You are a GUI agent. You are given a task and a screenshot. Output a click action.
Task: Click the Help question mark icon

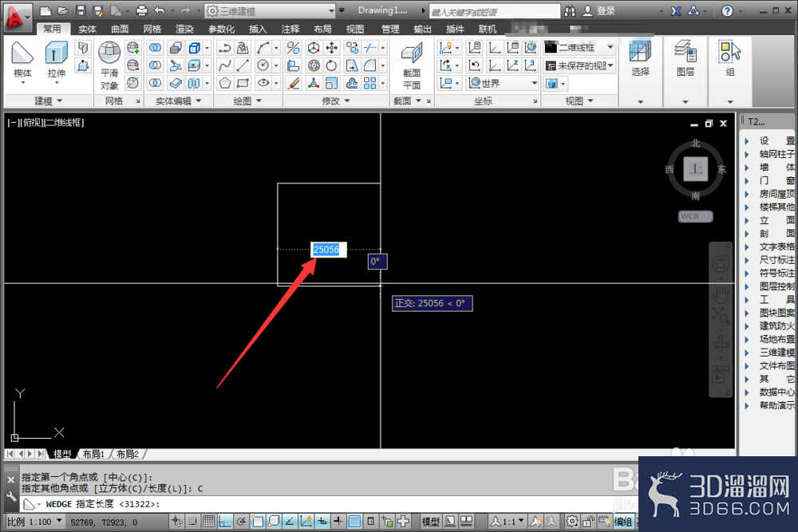[x=727, y=10]
